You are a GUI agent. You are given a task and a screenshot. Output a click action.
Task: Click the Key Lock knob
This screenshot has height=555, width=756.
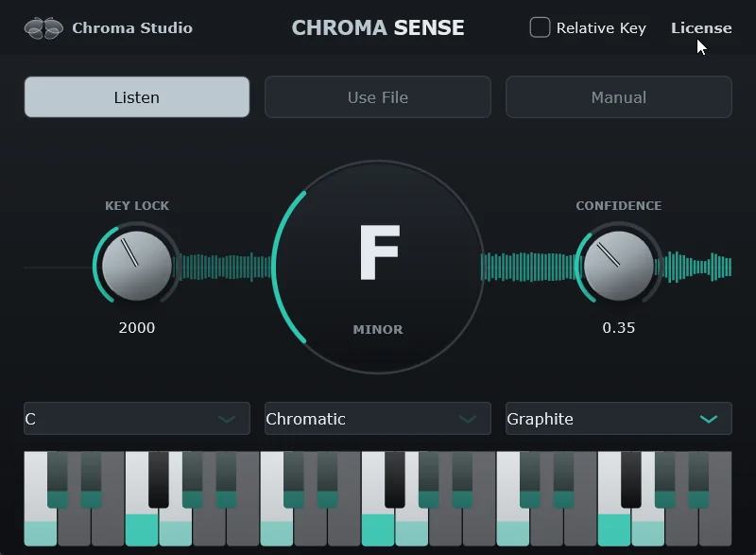[137, 265]
